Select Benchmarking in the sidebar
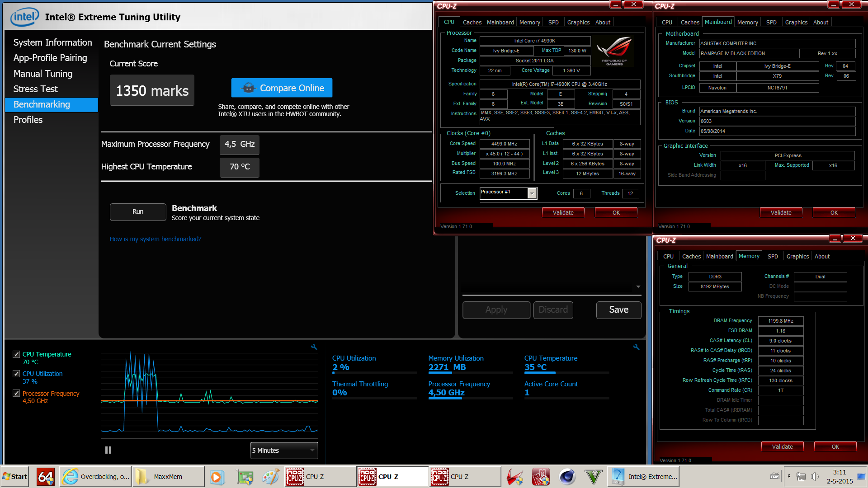Screen dimensions: 868x488 click(x=52, y=104)
